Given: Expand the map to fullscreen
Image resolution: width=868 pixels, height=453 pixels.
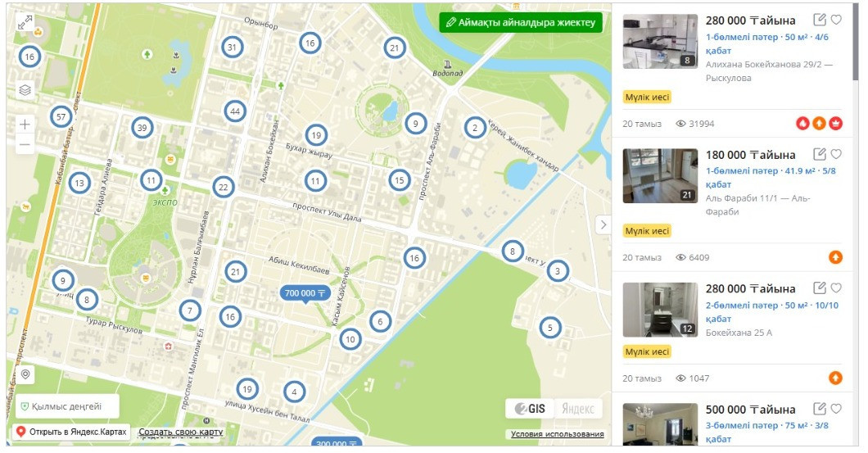Looking at the screenshot, I should coord(25,23).
